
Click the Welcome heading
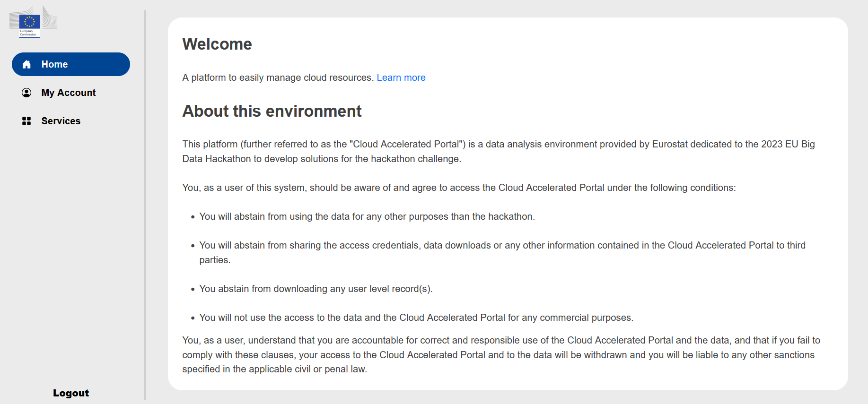pos(217,44)
